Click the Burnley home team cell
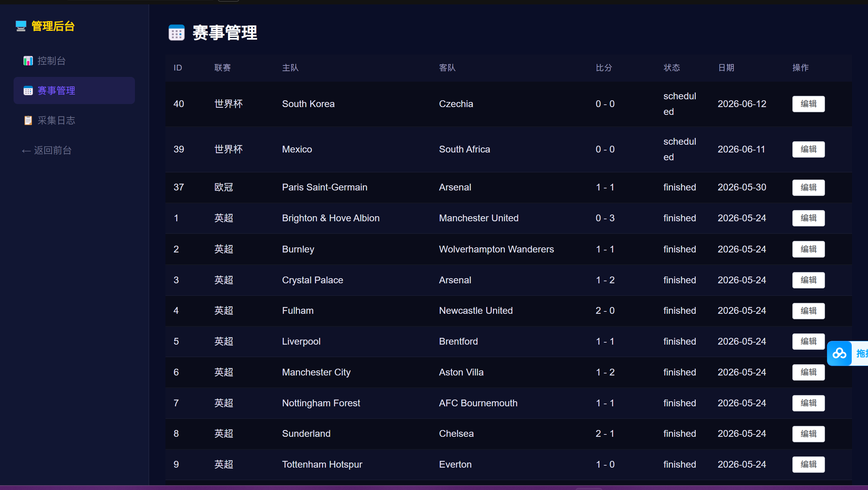The width and height of the screenshot is (868, 490). tap(298, 249)
